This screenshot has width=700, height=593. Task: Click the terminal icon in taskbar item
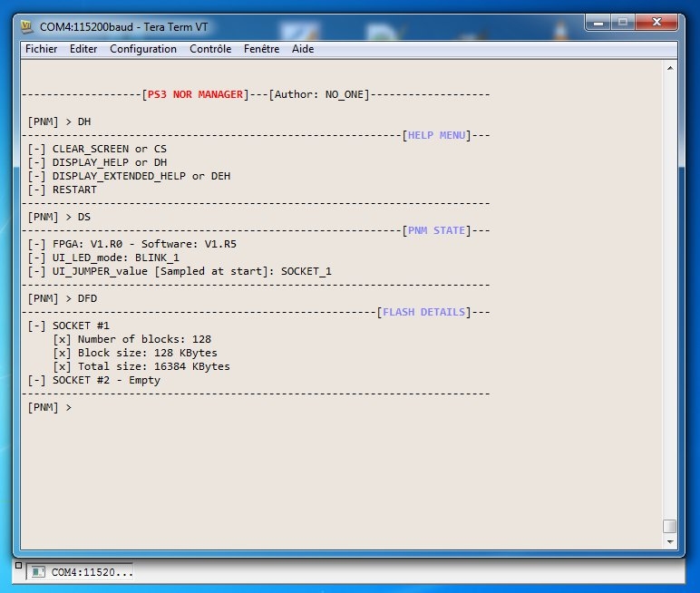[x=38, y=572]
